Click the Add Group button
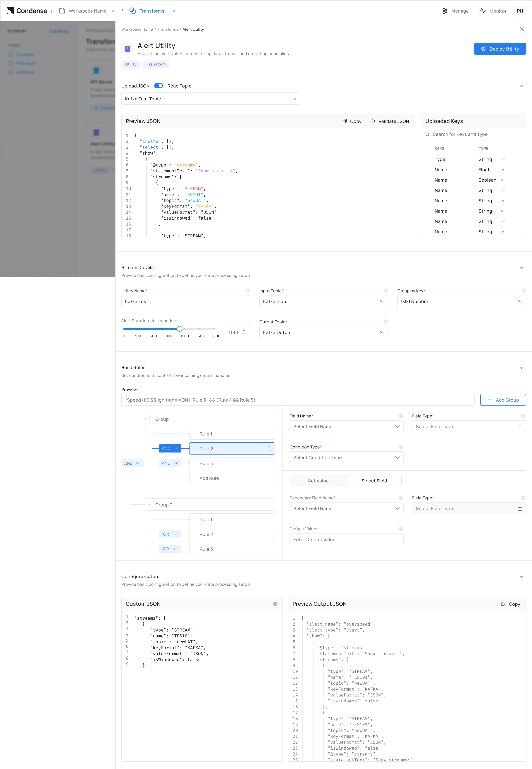Viewport: 532px width, 769px height. 503,400
